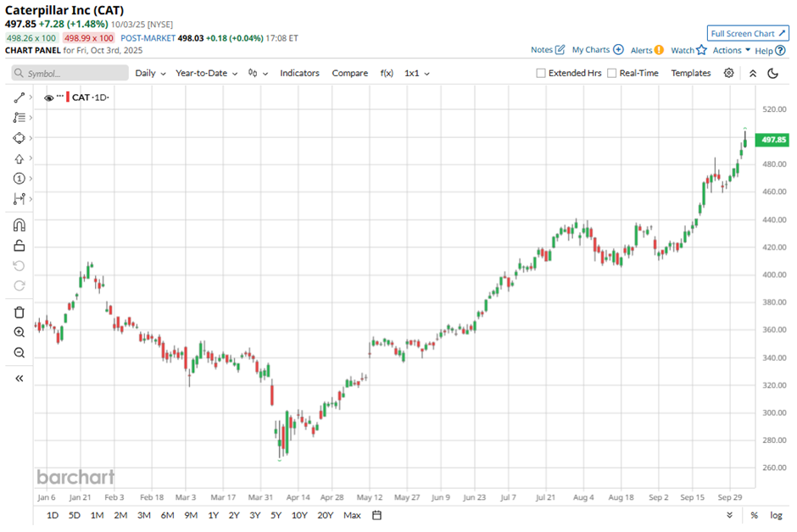Open the f(x) expressions menu

coord(387,73)
